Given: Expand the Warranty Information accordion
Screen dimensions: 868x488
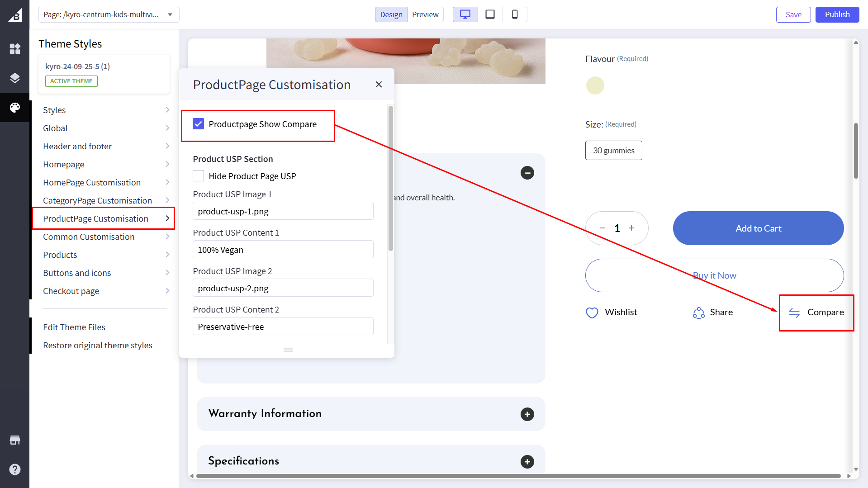Looking at the screenshot, I should [x=527, y=414].
